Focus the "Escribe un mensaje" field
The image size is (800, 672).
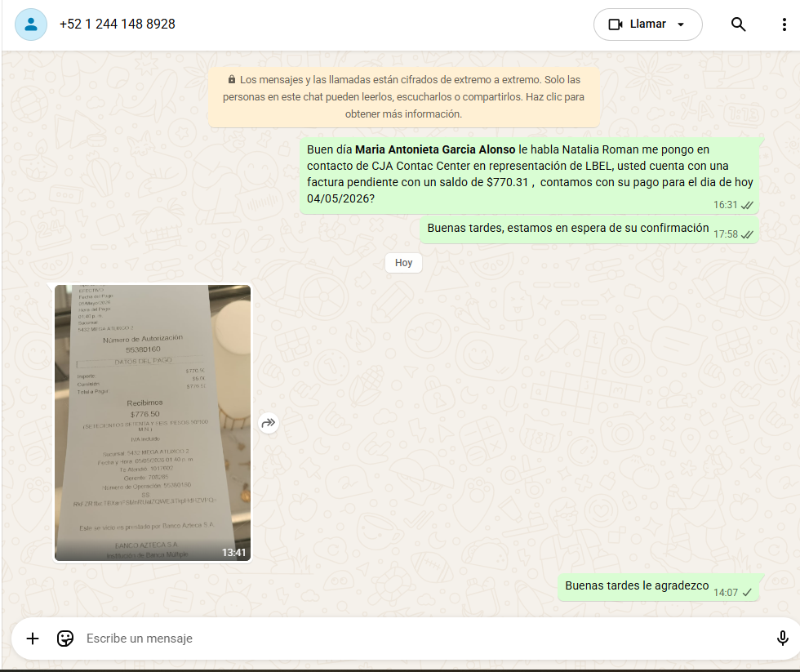pos(424,639)
